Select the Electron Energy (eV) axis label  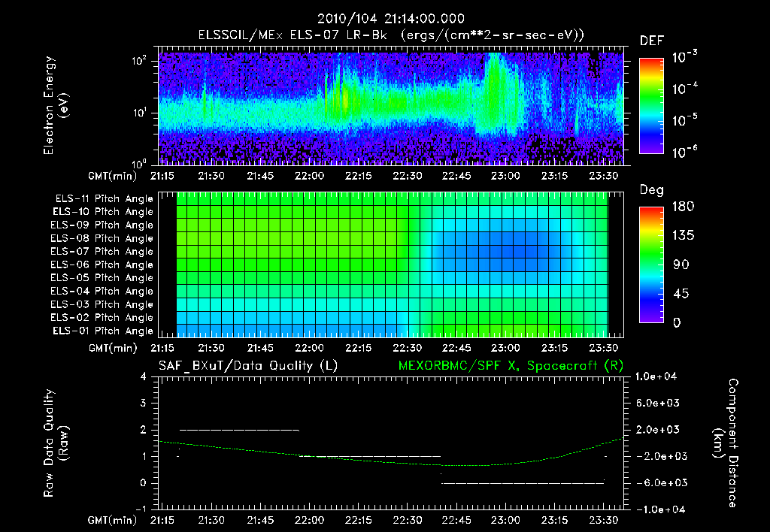coord(56,105)
